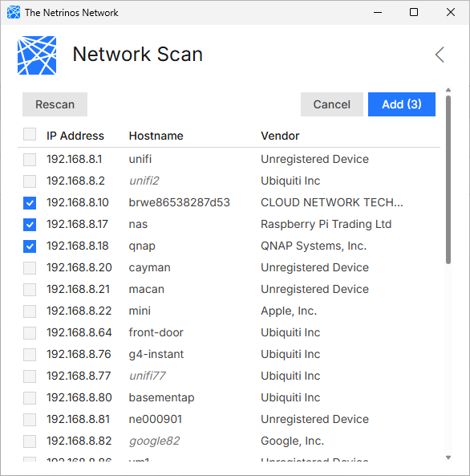This screenshot has height=476, width=470.
Task: Click the Vendor column header
Action: click(280, 136)
